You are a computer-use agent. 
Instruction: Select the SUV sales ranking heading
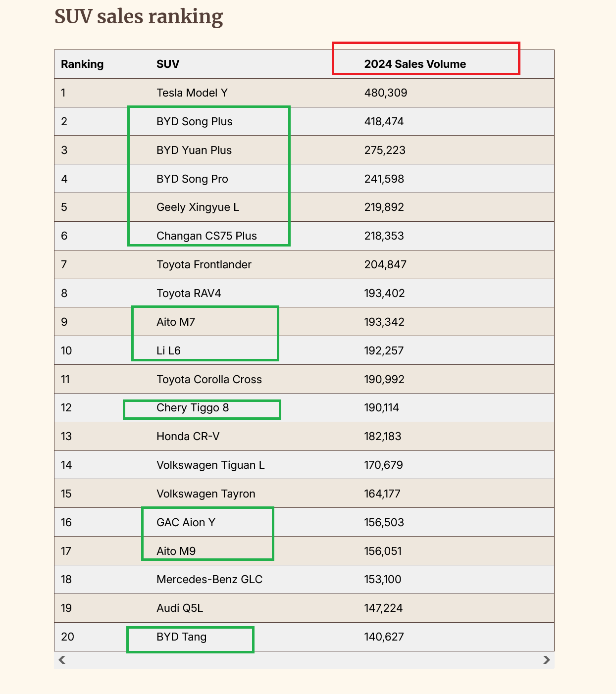[139, 17]
